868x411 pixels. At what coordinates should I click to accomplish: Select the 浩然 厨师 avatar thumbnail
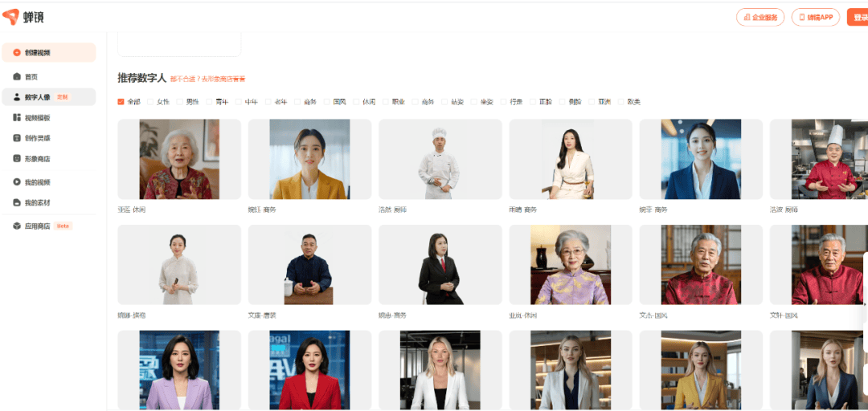coord(440,159)
